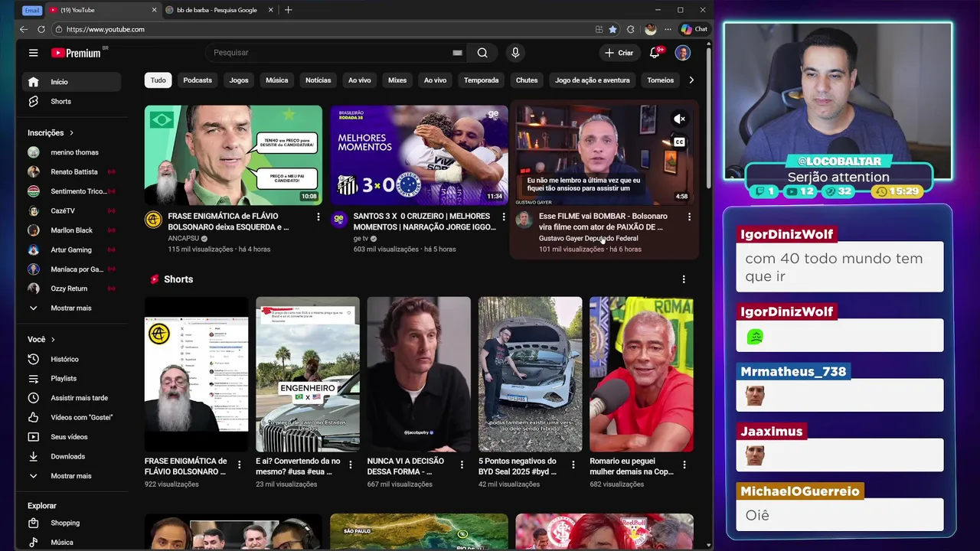
Task: Open the BYD Seal short thumbnail
Action: [530, 374]
